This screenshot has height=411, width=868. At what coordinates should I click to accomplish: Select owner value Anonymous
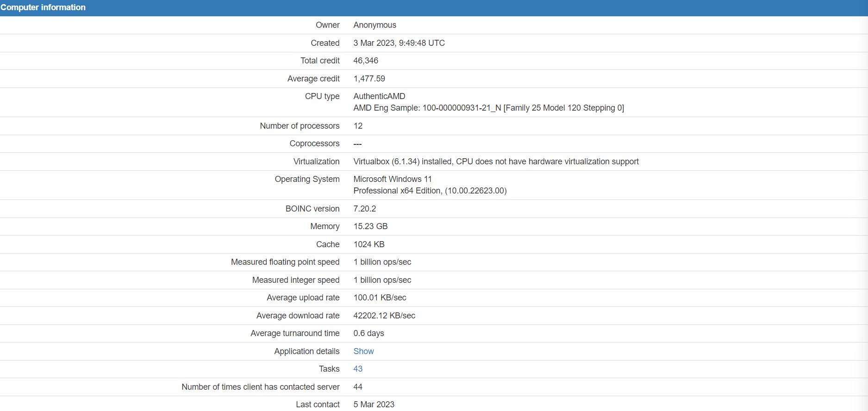pos(375,25)
